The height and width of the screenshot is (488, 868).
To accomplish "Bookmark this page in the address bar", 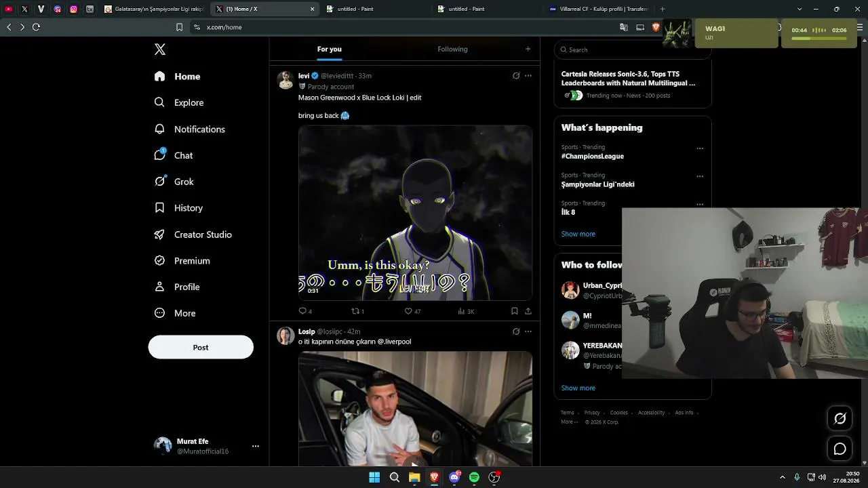I will click(x=179, y=27).
